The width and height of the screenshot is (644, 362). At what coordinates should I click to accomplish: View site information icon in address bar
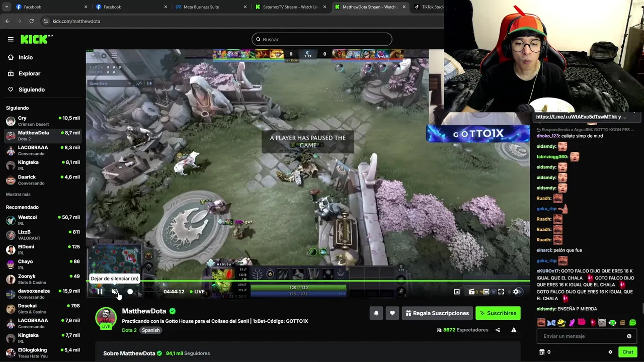pos(46,21)
